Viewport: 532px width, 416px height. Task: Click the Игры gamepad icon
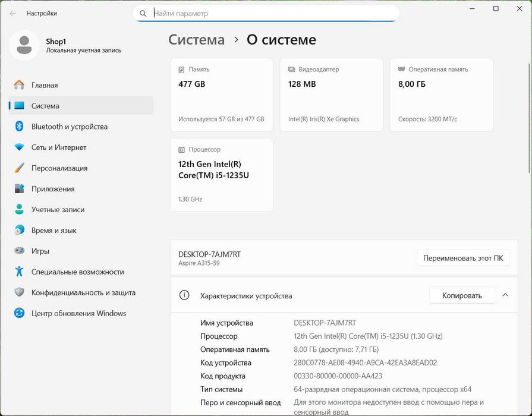[x=20, y=251]
